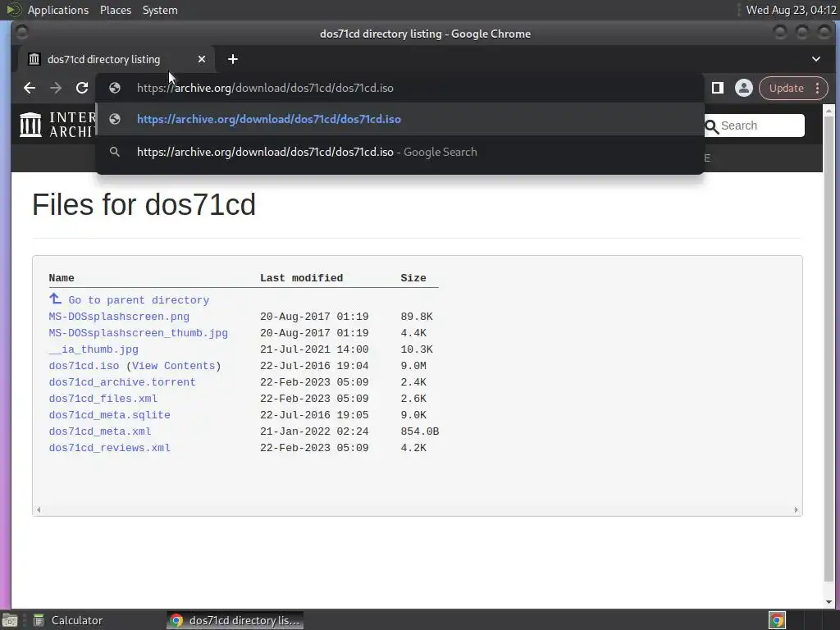Click the parent directory up-arrow icon
The height and width of the screenshot is (630, 840).
pyautogui.click(x=55, y=299)
